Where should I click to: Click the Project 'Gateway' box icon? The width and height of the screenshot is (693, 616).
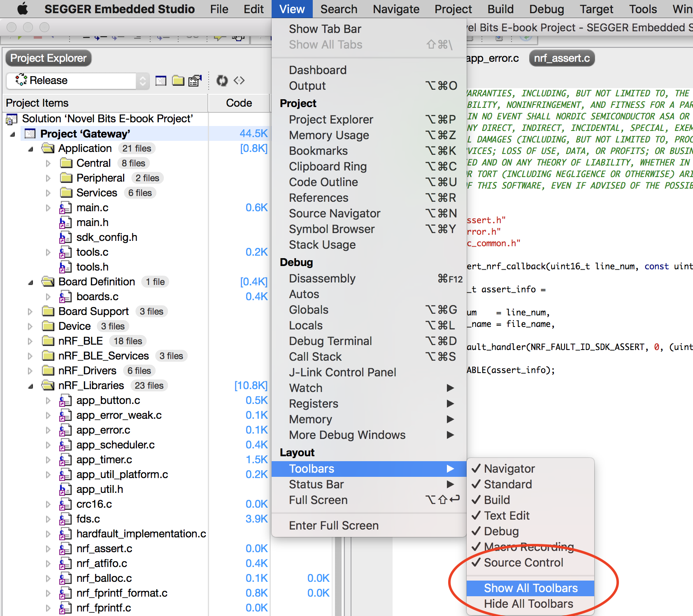30,134
